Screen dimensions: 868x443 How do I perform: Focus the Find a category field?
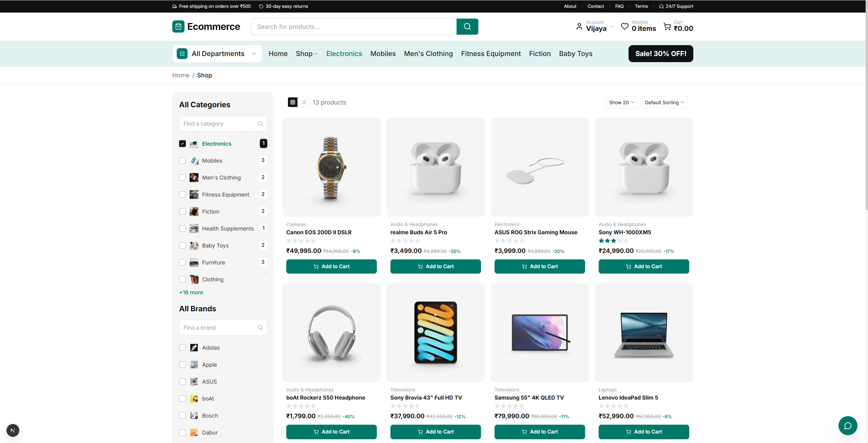223,124
